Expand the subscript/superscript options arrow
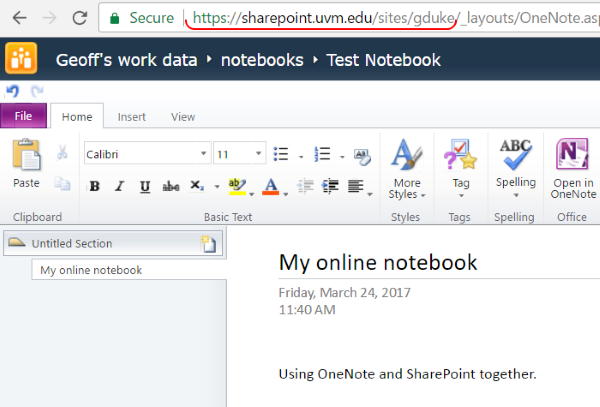The width and height of the screenshot is (600, 407). 217,187
